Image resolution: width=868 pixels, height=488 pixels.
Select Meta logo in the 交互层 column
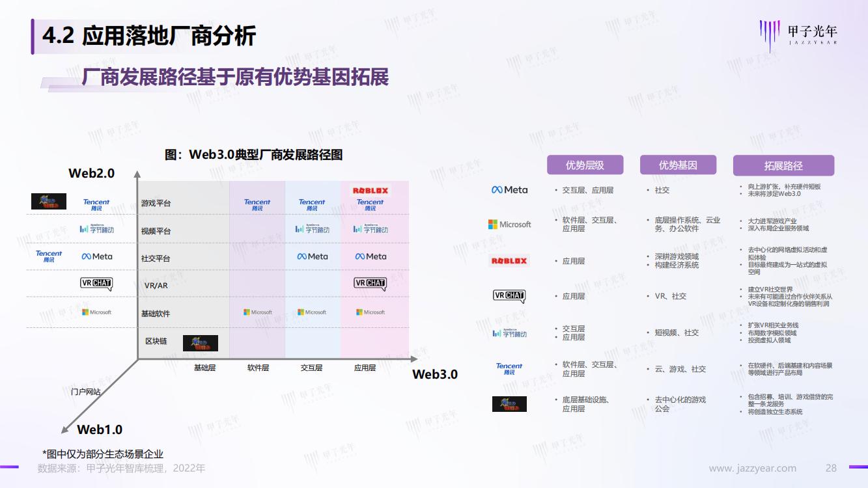coord(313,256)
